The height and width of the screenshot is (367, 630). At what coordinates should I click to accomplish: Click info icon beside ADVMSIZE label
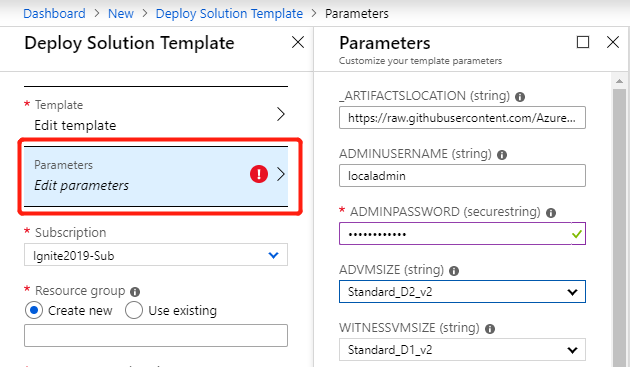pyautogui.click(x=454, y=271)
